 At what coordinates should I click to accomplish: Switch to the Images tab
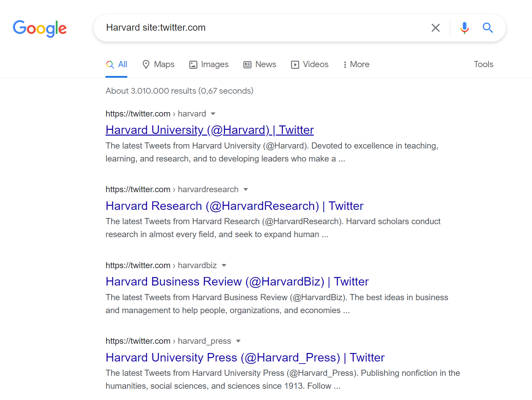click(209, 64)
